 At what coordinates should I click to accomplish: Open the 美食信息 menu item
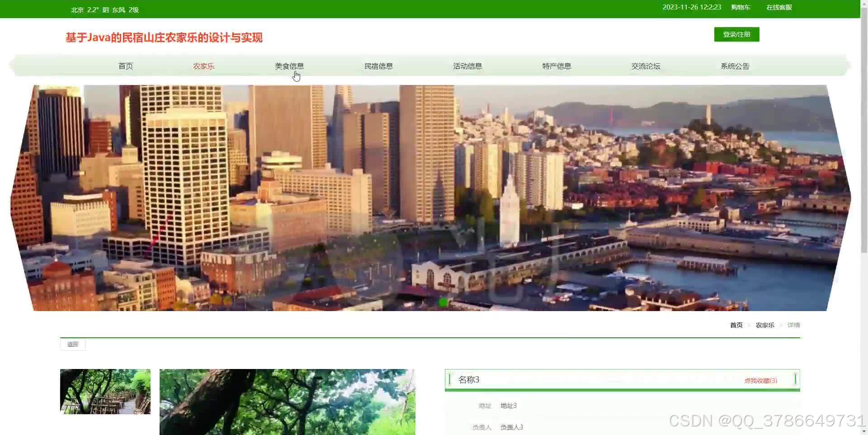(290, 66)
